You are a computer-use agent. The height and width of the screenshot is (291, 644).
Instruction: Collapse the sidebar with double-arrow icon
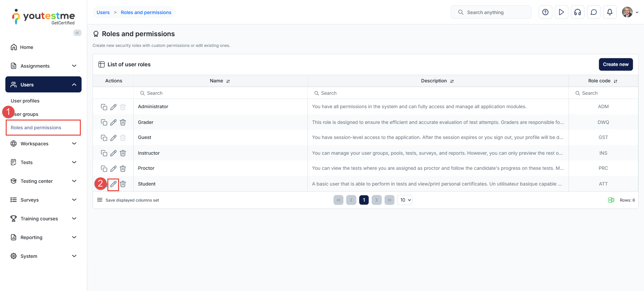pos(77,33)
